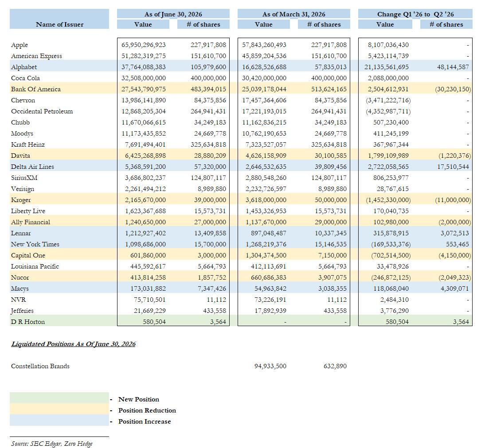481x448 pixels.
Task: Click SiriusXM issuer name
Action: (x=24, y=178)
